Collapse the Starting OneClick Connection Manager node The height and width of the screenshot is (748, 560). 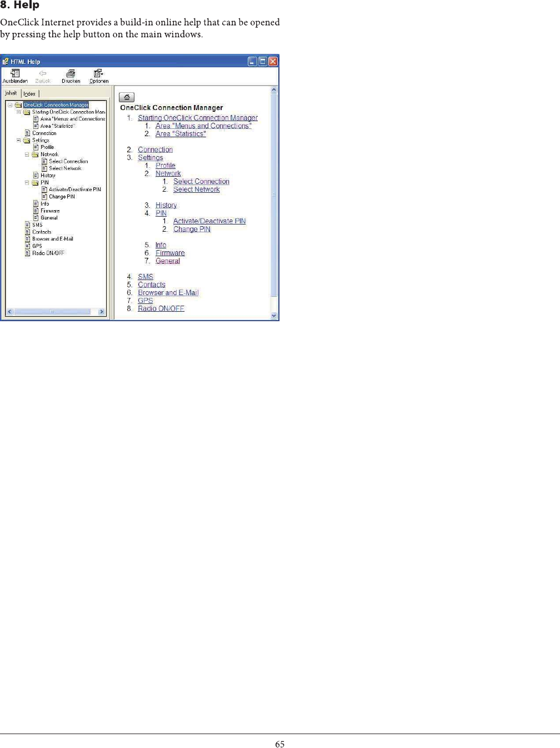(18, 112)
